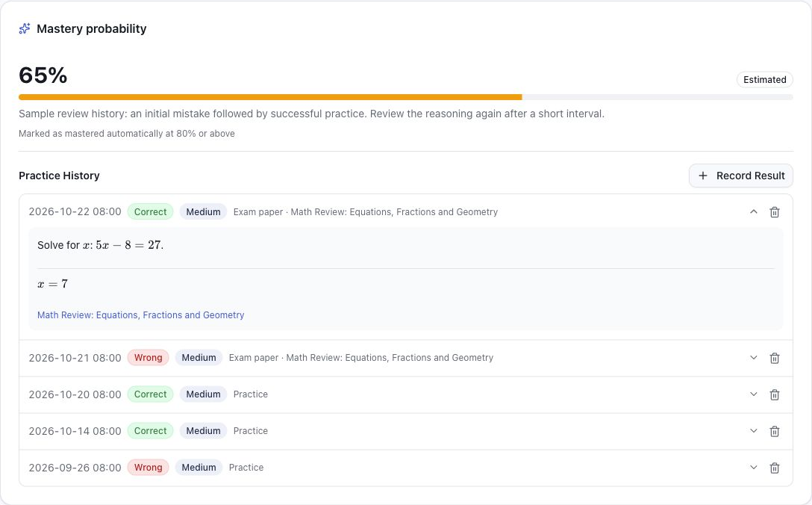Screen dimensions: 812x505
Task: Delete the 2026-10-22 practice record
Action: (x=774, y=212)
